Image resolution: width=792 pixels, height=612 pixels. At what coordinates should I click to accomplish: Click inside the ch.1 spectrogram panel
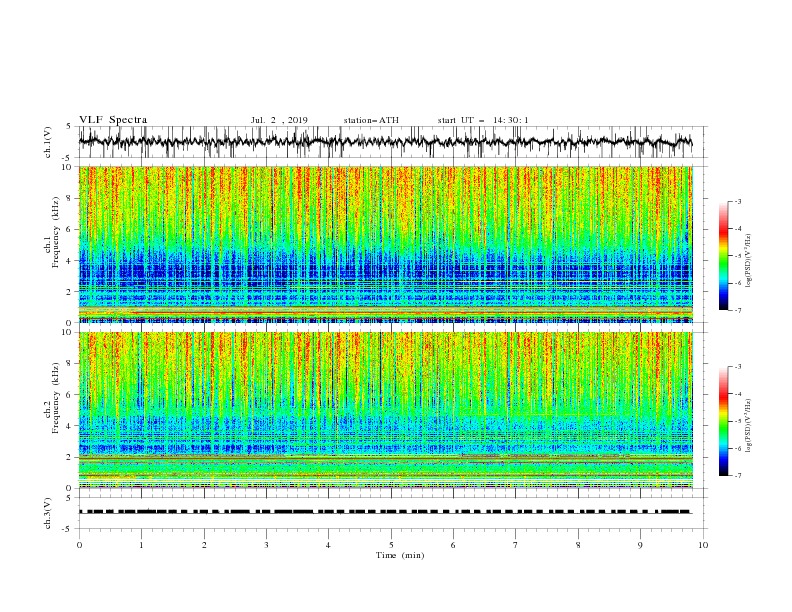[x=385, y=244]
